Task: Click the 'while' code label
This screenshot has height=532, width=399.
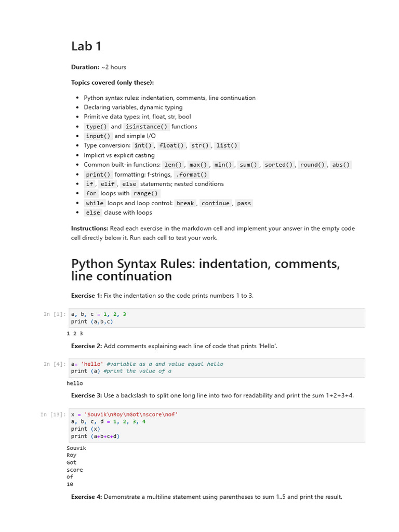Action: tap(95, 203)
